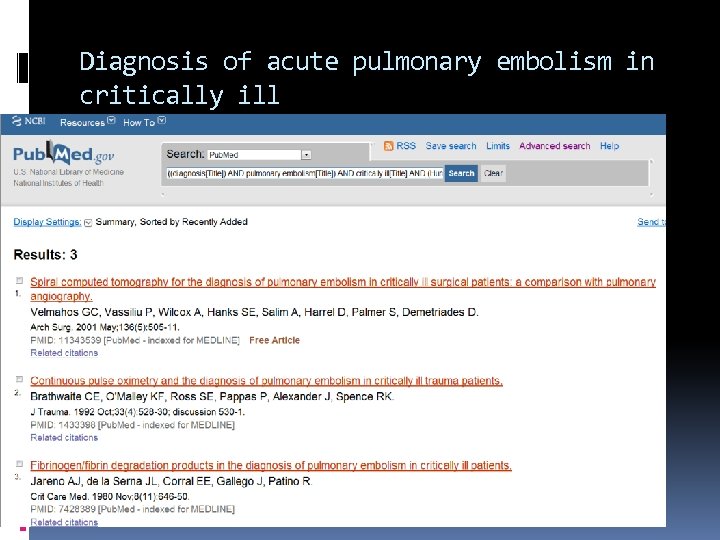The width and height of the screenshot is (720, 540).
Task: Click the 'PMID: 11343539' text
Action: tap(66, 340)
